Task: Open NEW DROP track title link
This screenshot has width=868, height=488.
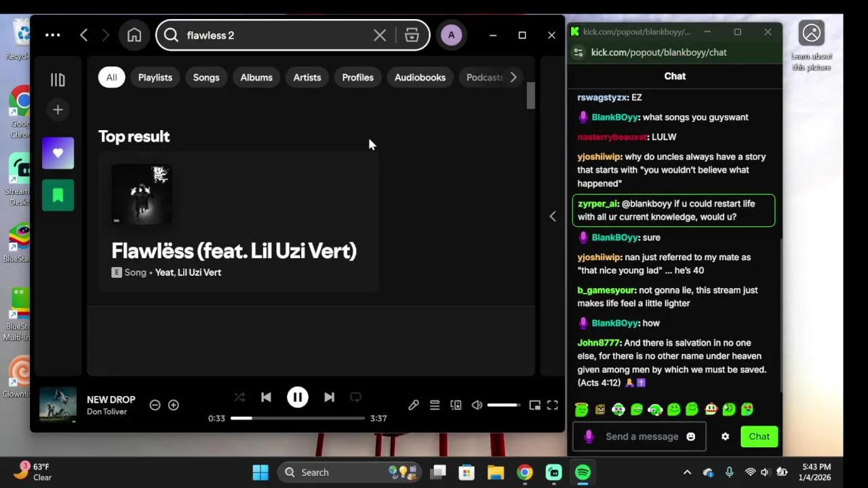Action: click(111, 400)
